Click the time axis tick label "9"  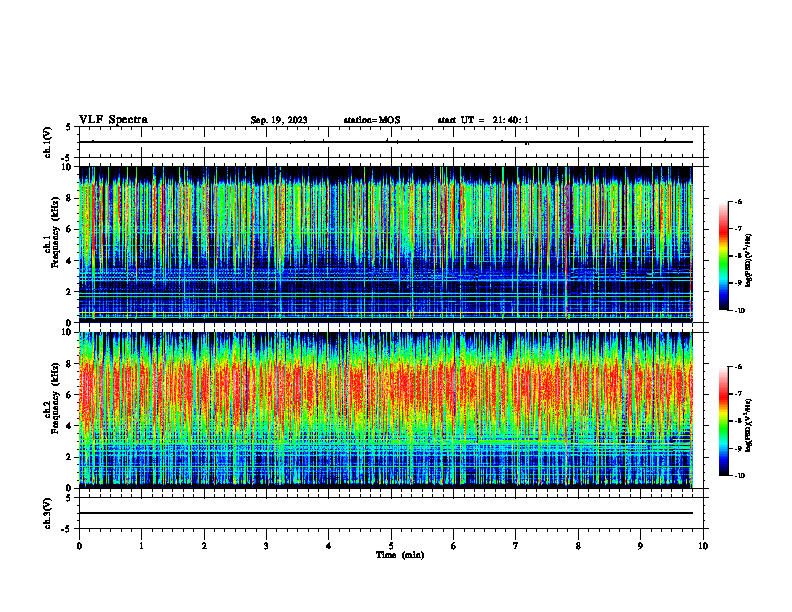pyautogui.click(x=640, y=546)
